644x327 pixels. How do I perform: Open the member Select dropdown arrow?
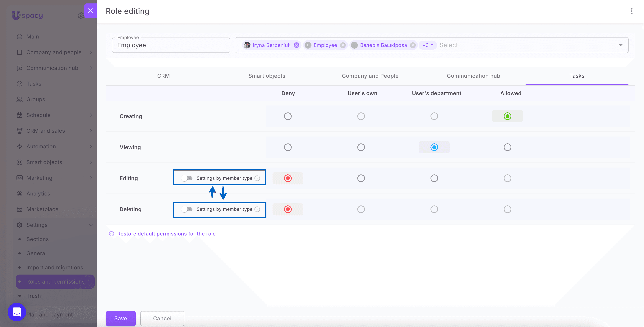[620, 45]
